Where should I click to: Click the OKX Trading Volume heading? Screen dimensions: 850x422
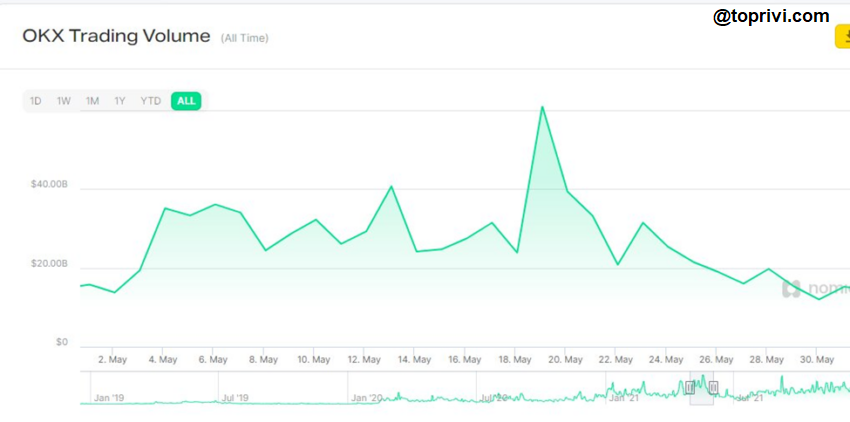pyautogui.click(x=116, y=36)
